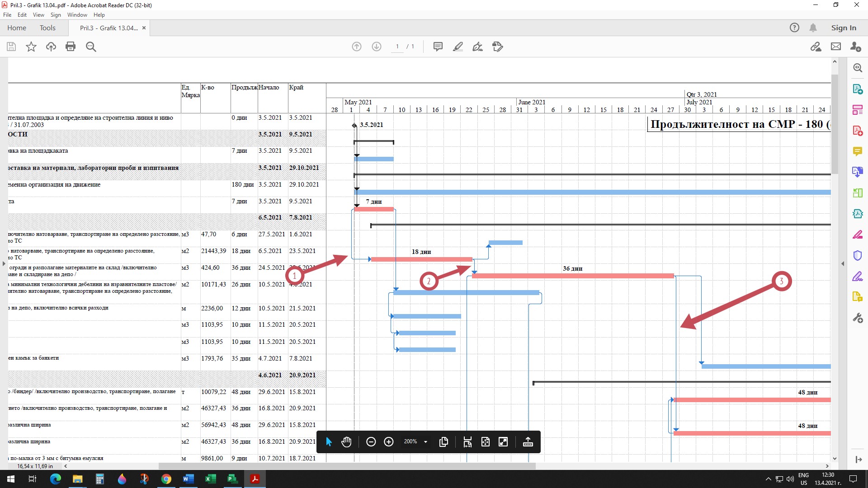Open yellow Comment tool in right pane
The height and width of the screenshot is (488, 868).
pos(858,151)
